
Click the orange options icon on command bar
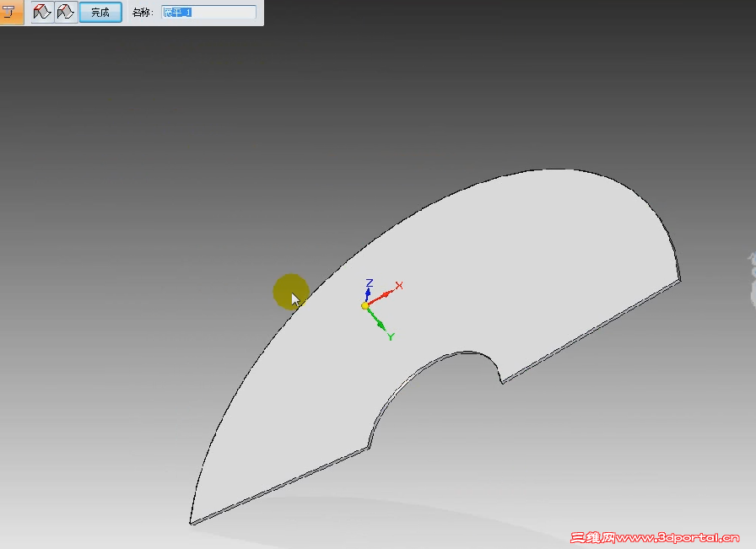[x=11, y=12]
